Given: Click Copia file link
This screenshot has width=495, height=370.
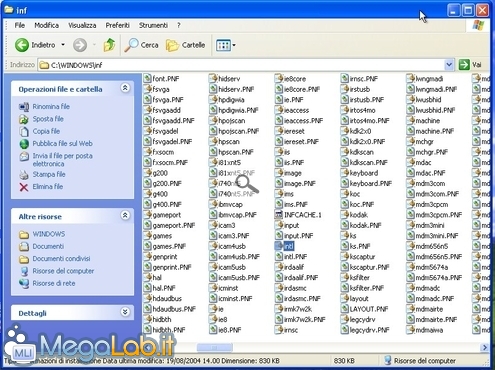Looking at the screenshot, I should [46, 131].
